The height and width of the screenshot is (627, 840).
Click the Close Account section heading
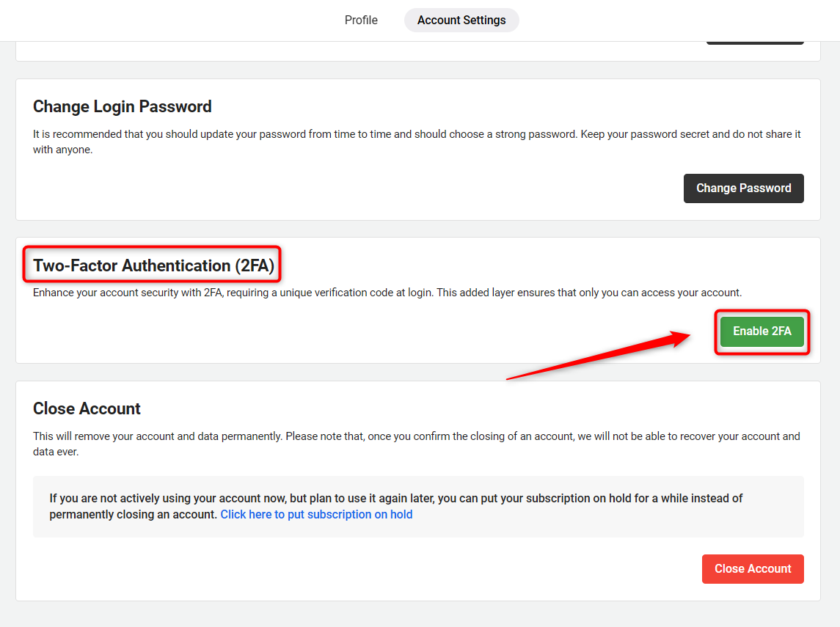point(87,408)
